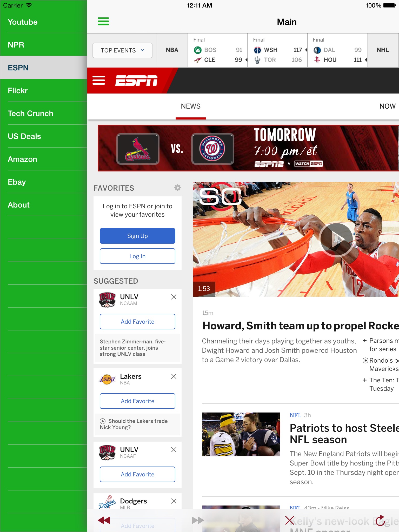
Task: Click the Log In button
Action: click(137, 256)
